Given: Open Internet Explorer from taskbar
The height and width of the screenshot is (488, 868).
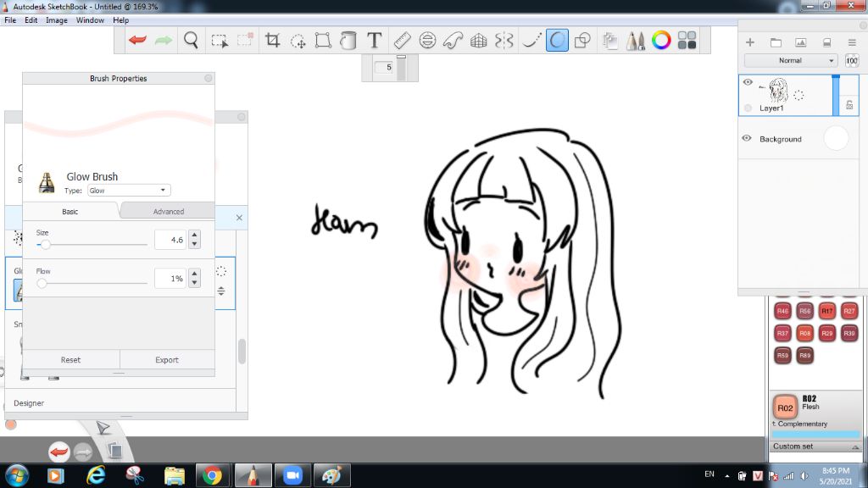Looking at the screenshot, I should click(97, 475).
